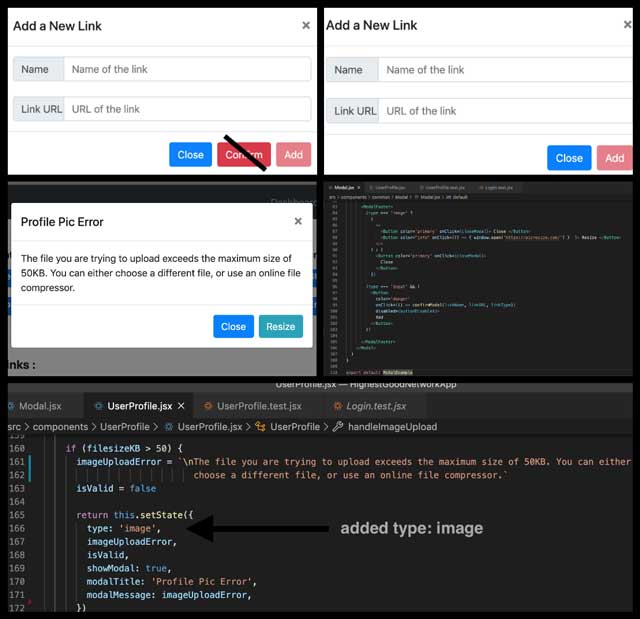Focus Link URL field in the Confirm dialog

tap(186, 109)
